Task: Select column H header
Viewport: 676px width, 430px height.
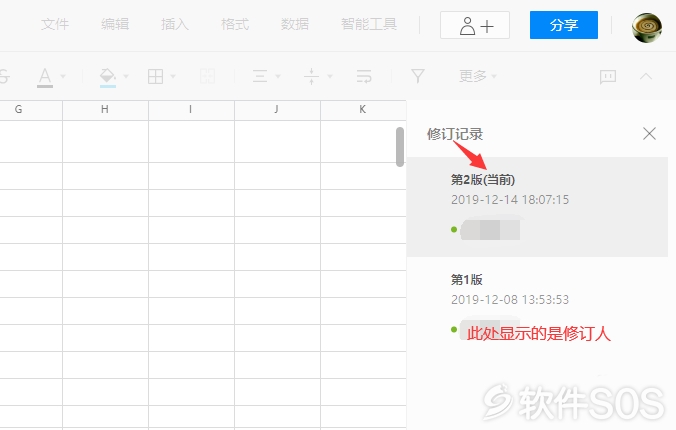Action: tap(105, 110)
